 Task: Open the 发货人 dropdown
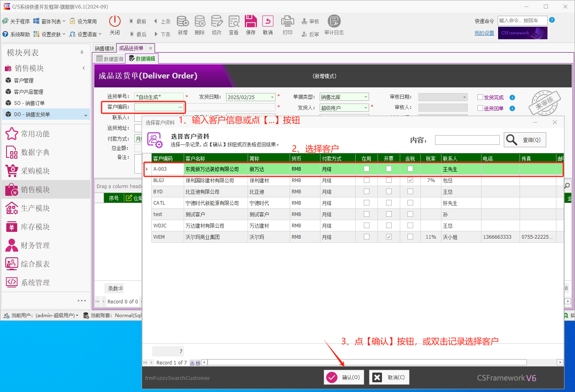click(x=366, y=108)
